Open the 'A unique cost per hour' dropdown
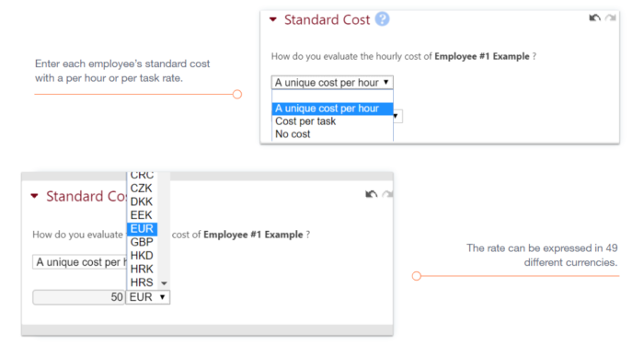644x345 pixels. pyautogui.click(x=332, y=83)
